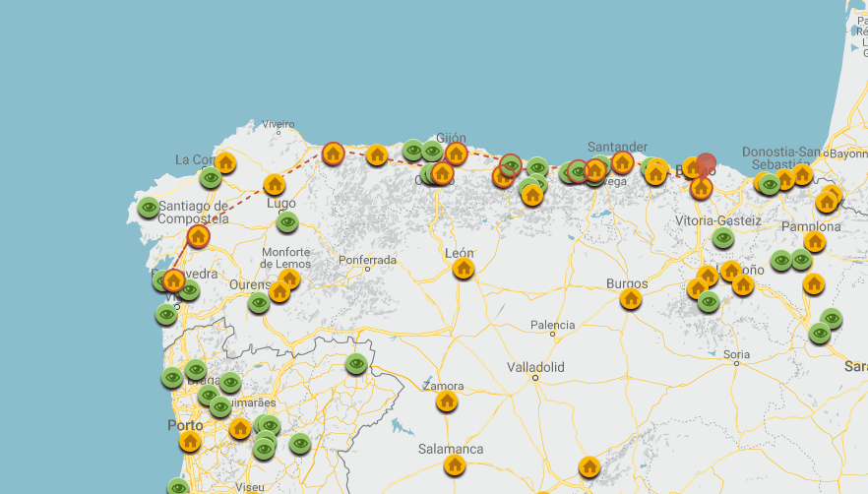
Task: Click red-ringed house marker at Oviedo
Action: [x=442, y=174]
